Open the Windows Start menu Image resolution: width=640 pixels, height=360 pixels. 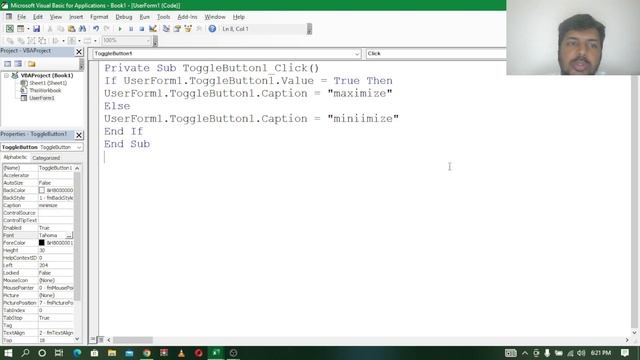8,353
